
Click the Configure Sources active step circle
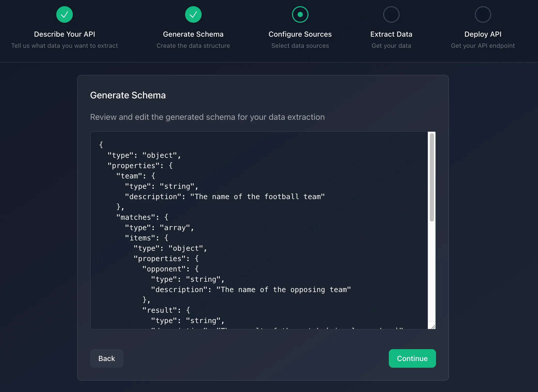[300, 14]
